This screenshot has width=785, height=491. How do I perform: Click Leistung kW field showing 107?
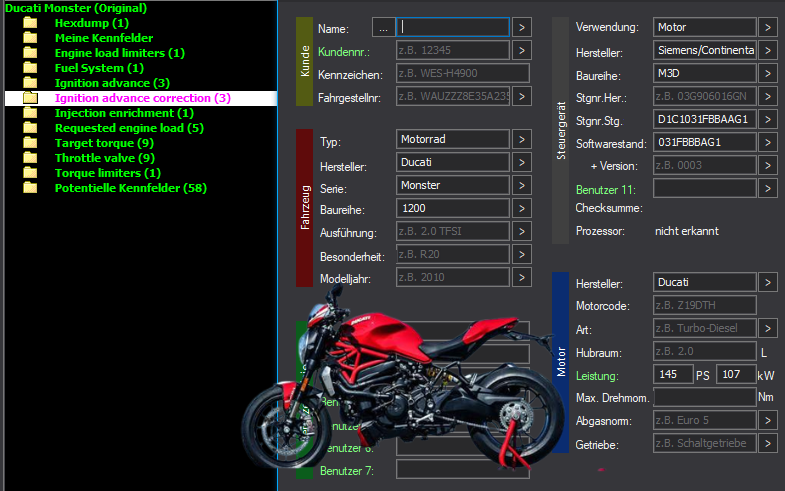tap(736, 374)
